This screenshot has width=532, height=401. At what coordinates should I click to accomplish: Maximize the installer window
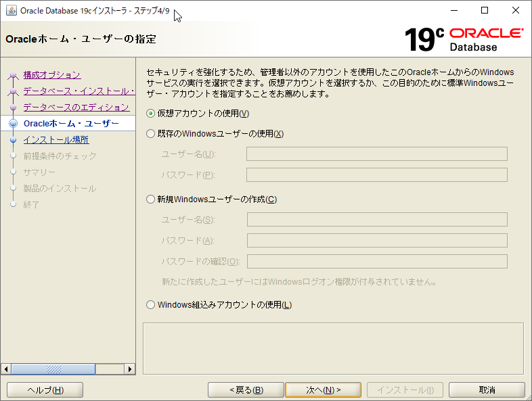485,11
